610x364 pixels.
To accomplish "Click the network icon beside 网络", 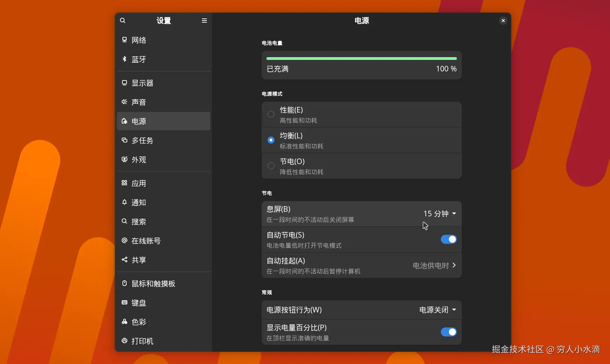I will click(x=125, y=40).
